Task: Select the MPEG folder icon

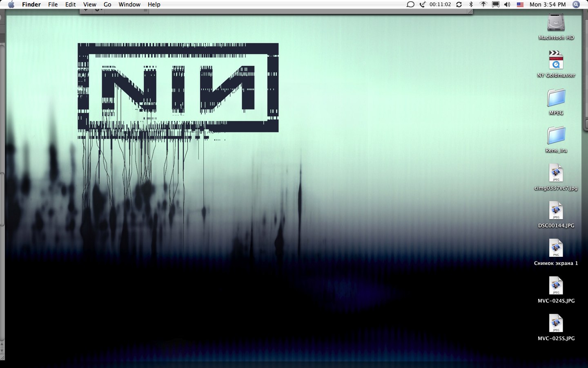Action: (x=556, y=98)
